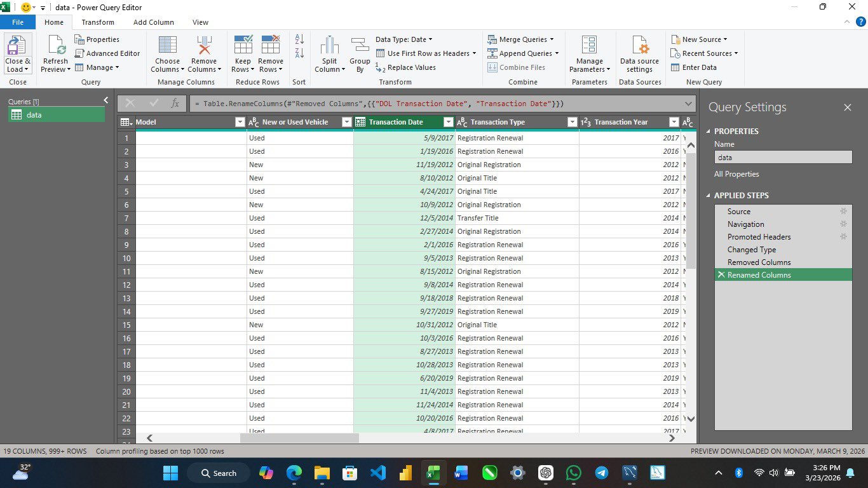Expand the formula bar dropdown arrow
This screenshot has width=868, height=488.
click(x=688, y=104)
